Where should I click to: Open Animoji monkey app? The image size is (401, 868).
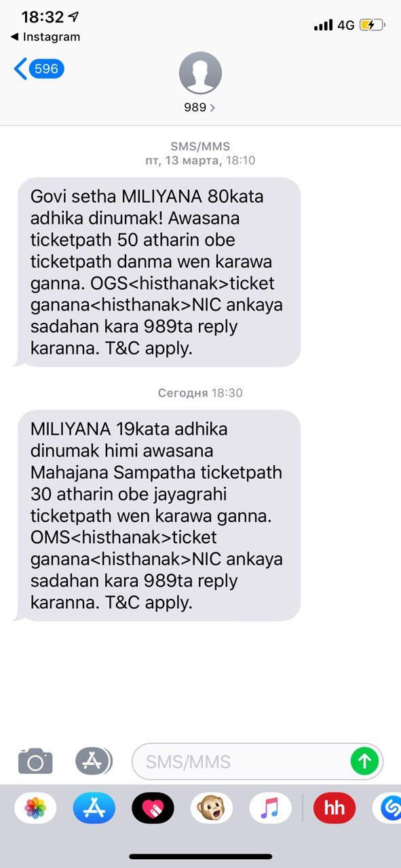coord(211,808)
